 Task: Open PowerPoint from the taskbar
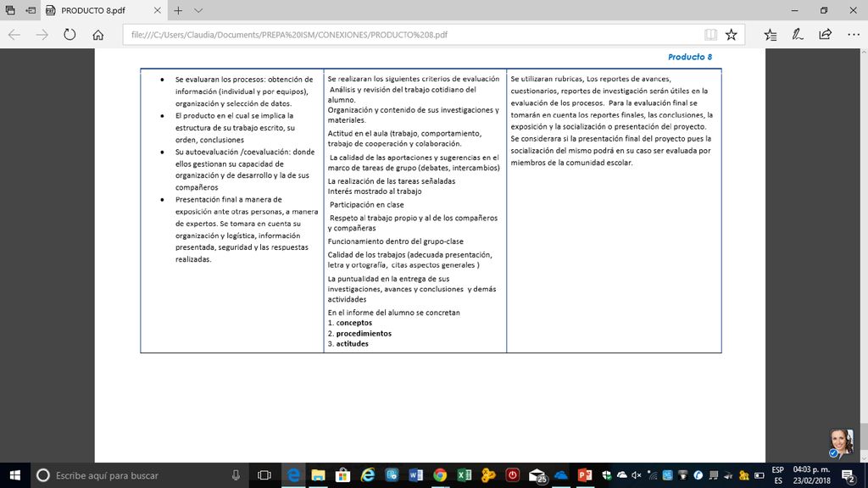[585, 475]
